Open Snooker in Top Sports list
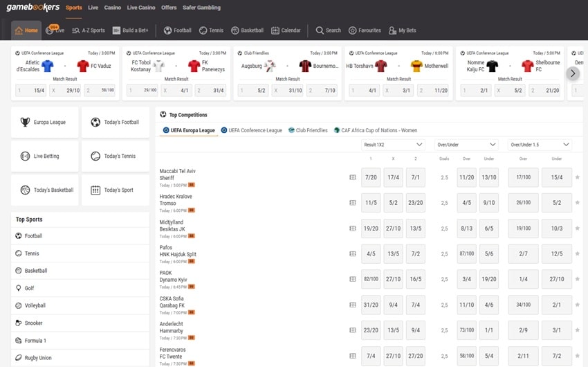Viewport: 588px width, 367px height. [x=80, y=323]
